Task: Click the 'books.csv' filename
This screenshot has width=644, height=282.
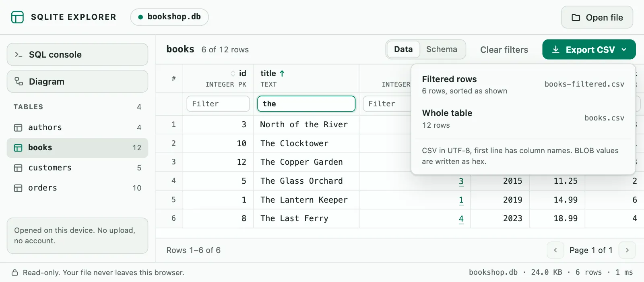Action: tap(605, 118)
